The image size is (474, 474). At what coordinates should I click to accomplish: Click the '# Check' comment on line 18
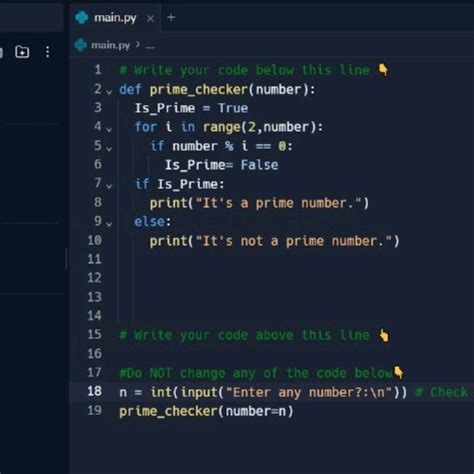[x=442, y=392]
